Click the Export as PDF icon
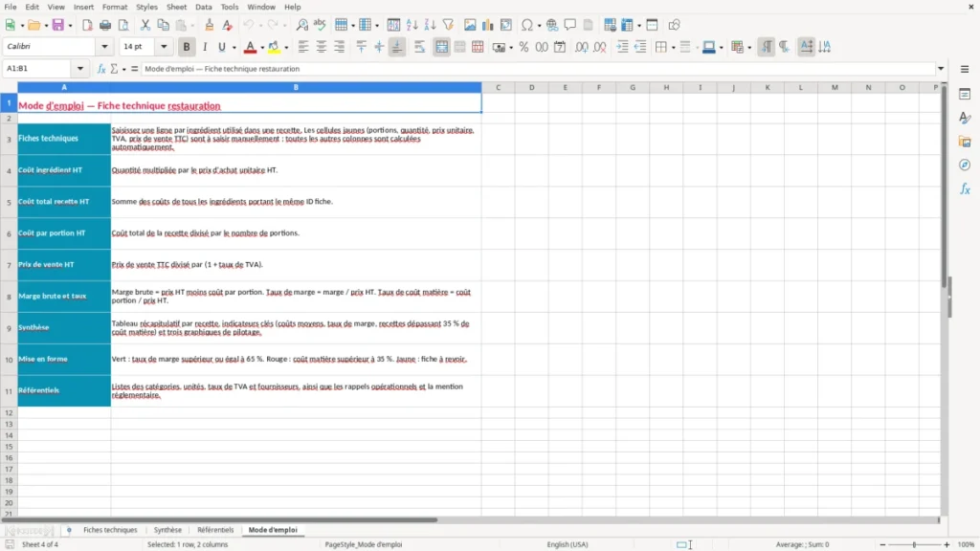980x551 pixels. coord(87,25)
